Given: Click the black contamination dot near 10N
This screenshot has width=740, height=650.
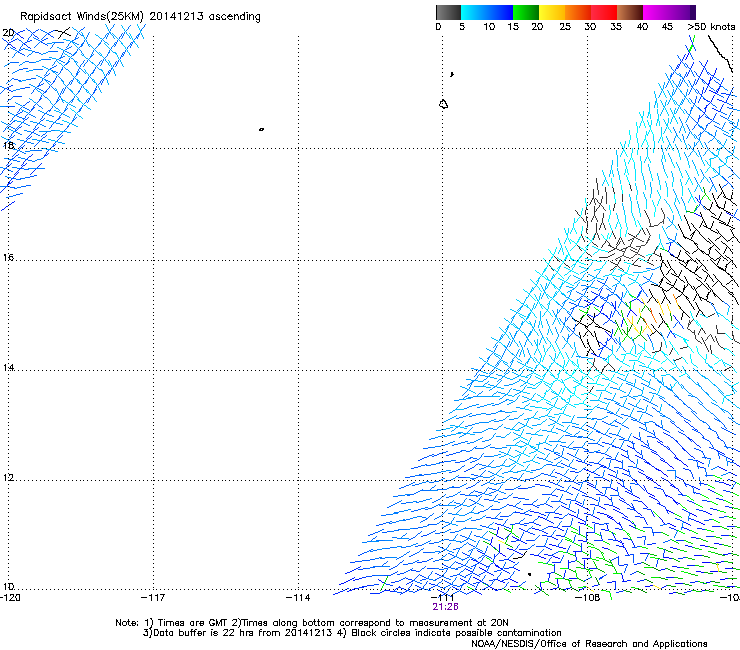Looking at the screenshot, I should pyautogui.click(x=530, y=574).
